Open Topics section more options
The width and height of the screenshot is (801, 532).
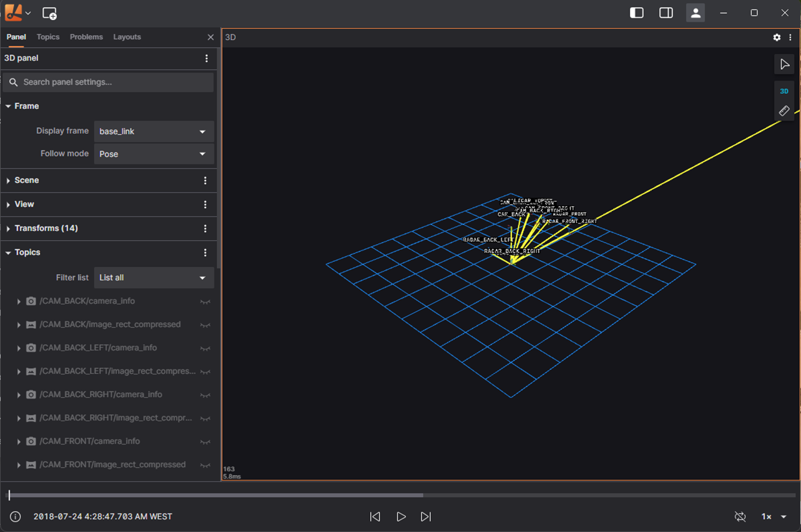pos(205,253)
